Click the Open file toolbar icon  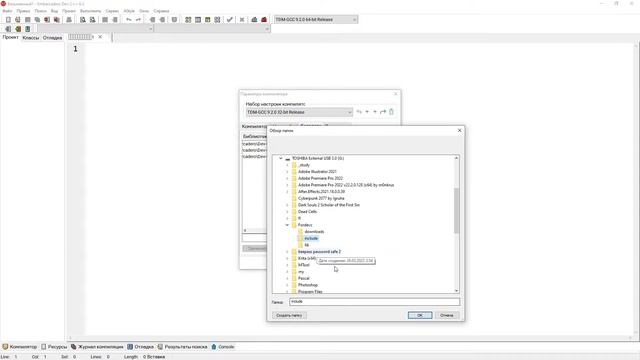click(x=18, y=20)
